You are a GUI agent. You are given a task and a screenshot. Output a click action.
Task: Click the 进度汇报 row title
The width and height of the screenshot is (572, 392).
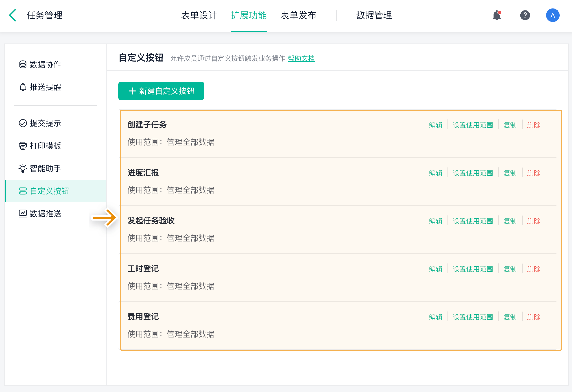[143, 173]
